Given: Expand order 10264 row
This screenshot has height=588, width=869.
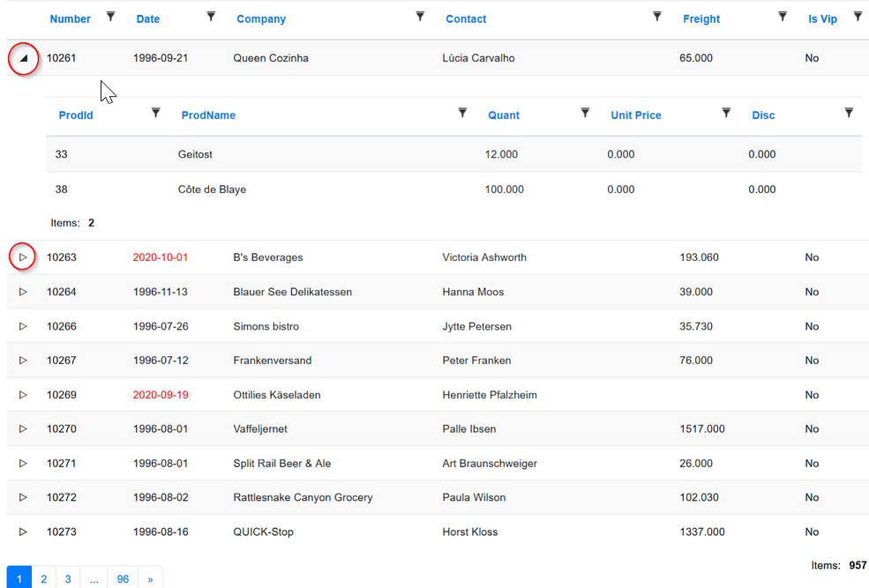Looking at the screenshot, I should point(23,292).
